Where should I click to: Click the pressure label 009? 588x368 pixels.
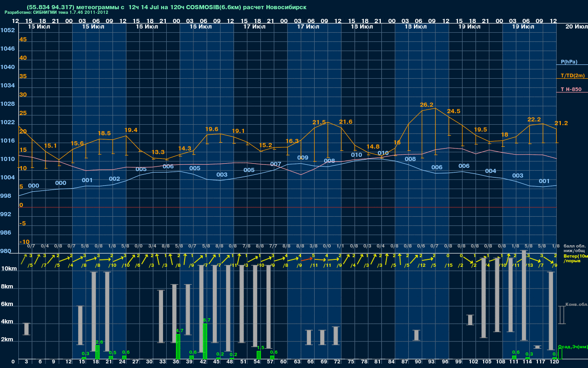303,158
